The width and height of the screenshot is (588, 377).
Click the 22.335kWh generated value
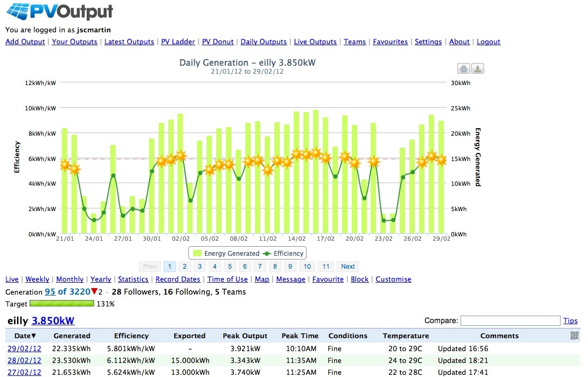click(x=71, y=348)
